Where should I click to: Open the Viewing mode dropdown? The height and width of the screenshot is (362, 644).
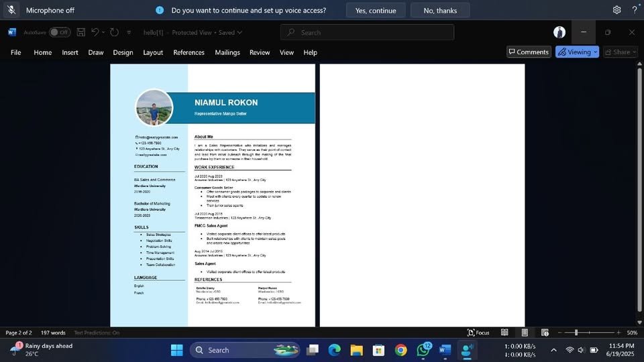pyautogui.click(x=577, y=52)
